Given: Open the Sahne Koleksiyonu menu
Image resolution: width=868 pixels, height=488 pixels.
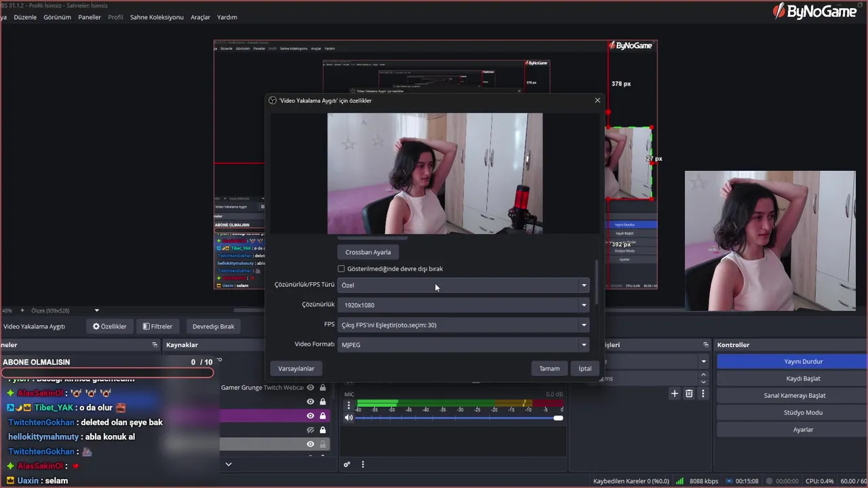Looking at the screenshot, I should 157,17.
